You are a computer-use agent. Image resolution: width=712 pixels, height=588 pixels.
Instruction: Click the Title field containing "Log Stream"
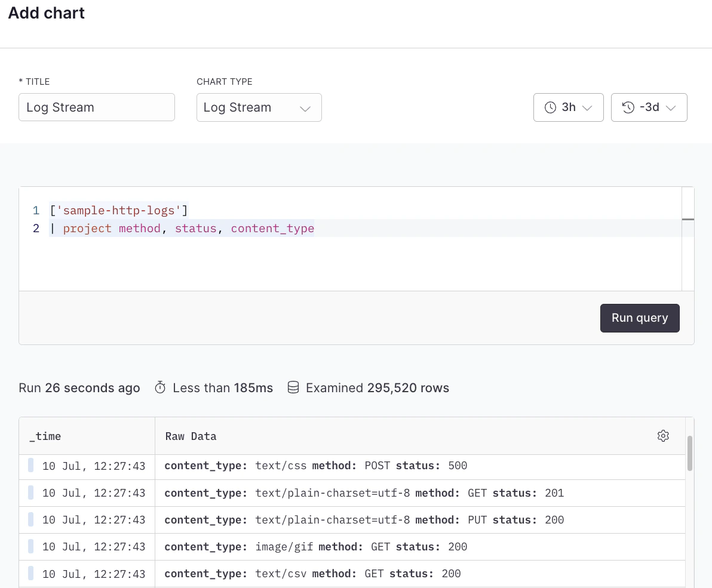[x=96, y=107]
